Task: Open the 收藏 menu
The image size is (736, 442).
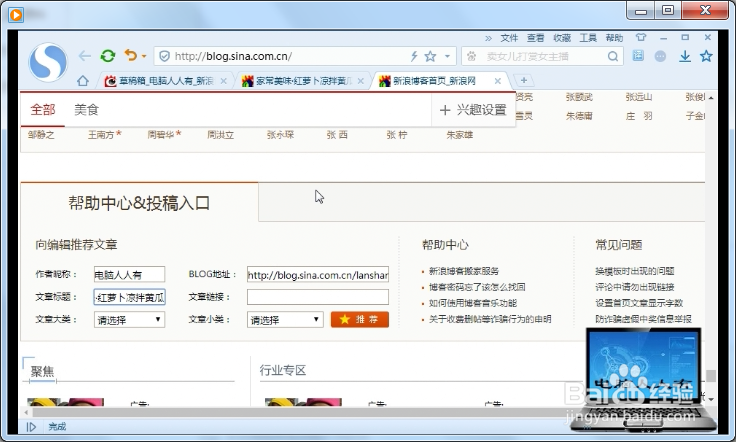Action: pos(561,38)
